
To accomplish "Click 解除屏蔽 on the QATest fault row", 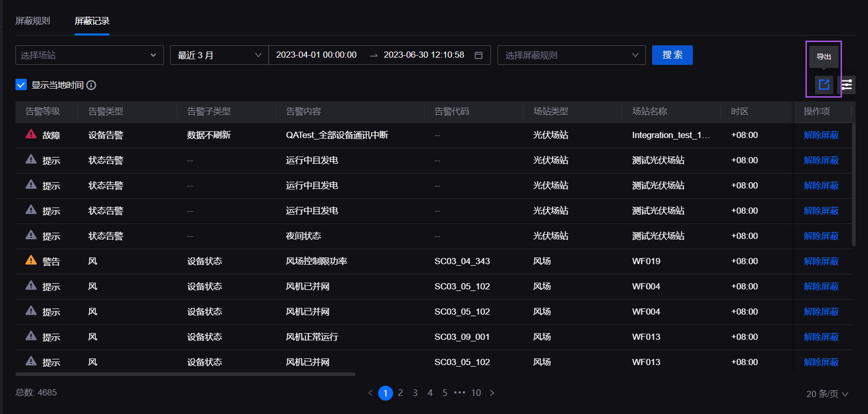I will tap(821, 135).
